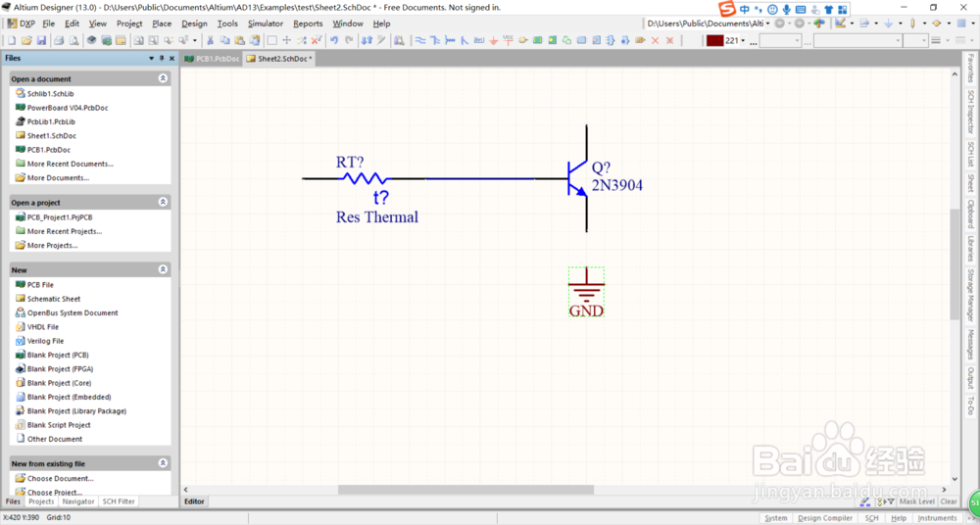Collapse the 'New from existing file' section

pyautogui.click(x=163, y=463)
